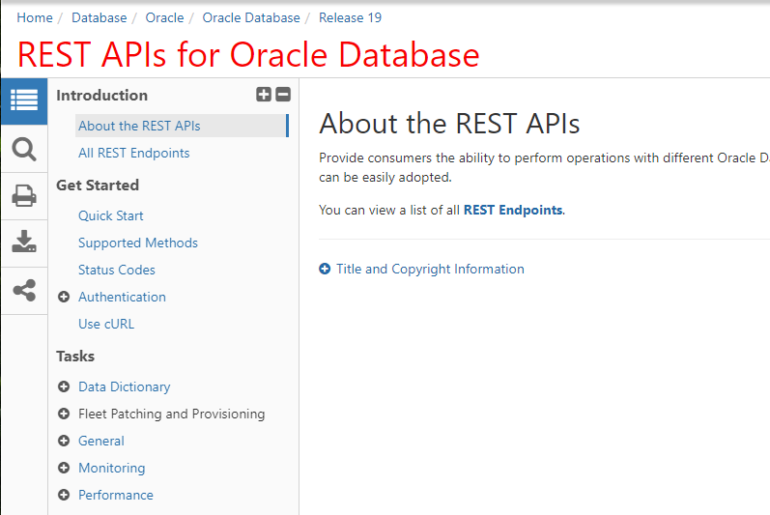770x515 pixels.
Task: Open the Use cURL topic
Action: (x=106, y=324)
